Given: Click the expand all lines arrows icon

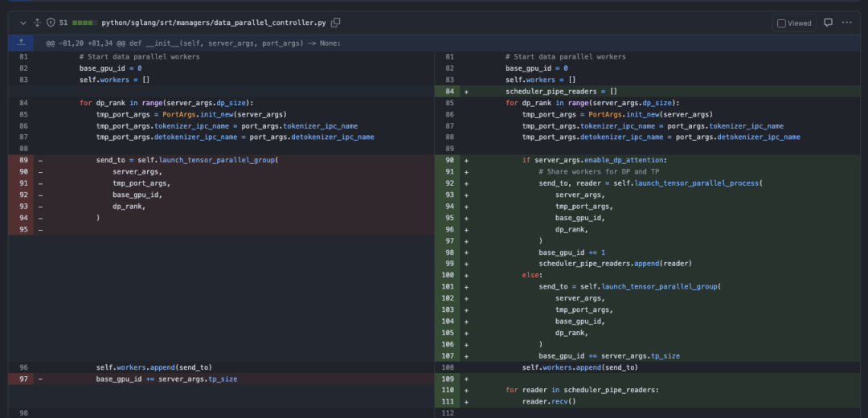Looking at the screenshot, I should coord(37,23).
